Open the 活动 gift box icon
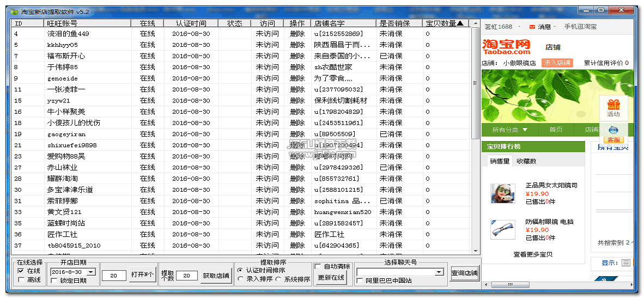 click(613, 104)
